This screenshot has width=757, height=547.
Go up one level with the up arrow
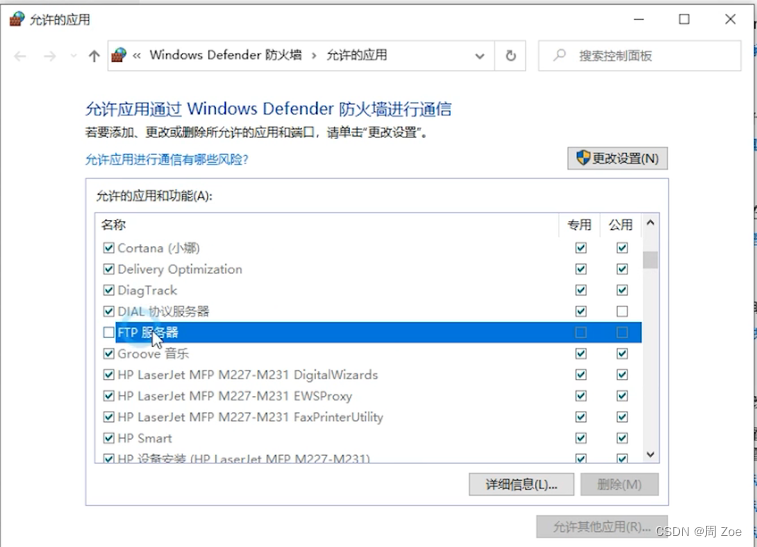point(94,56)
